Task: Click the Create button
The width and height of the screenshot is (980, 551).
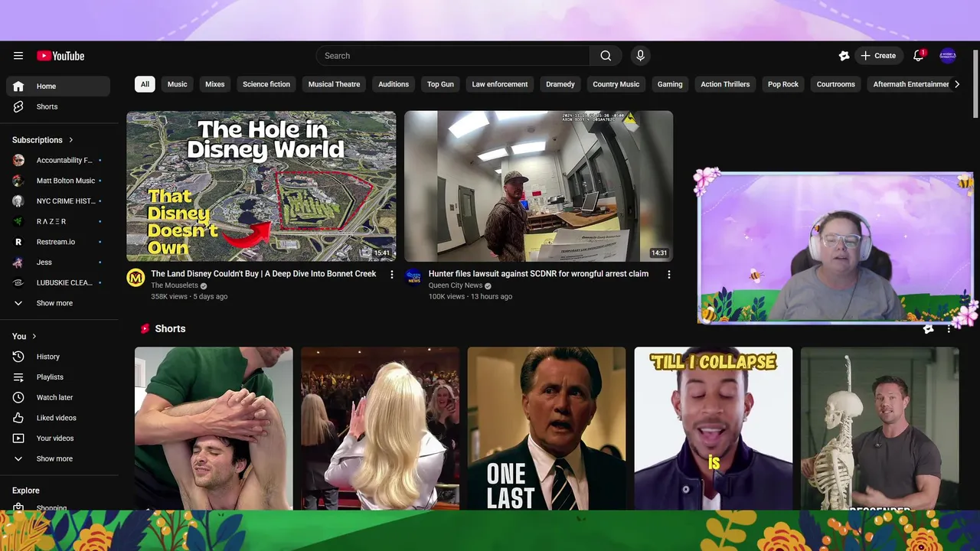Action: pyautogui.click(x=878, y=56)
